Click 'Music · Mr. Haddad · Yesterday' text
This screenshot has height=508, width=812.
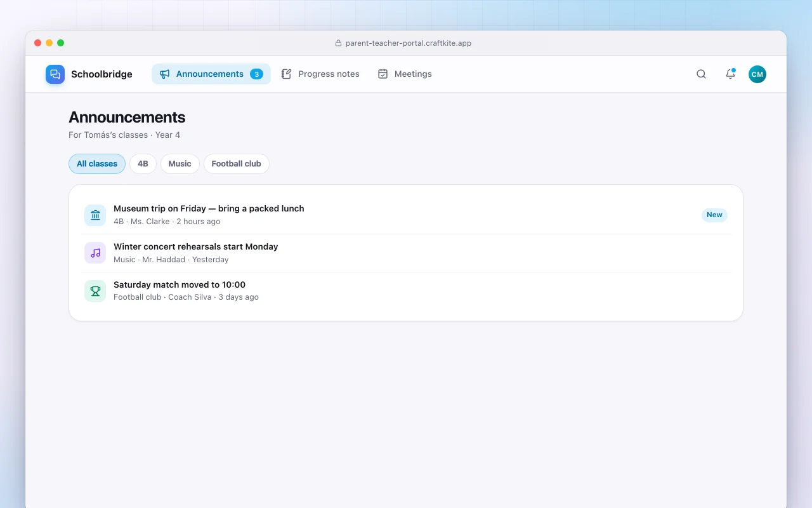(171, 260)
